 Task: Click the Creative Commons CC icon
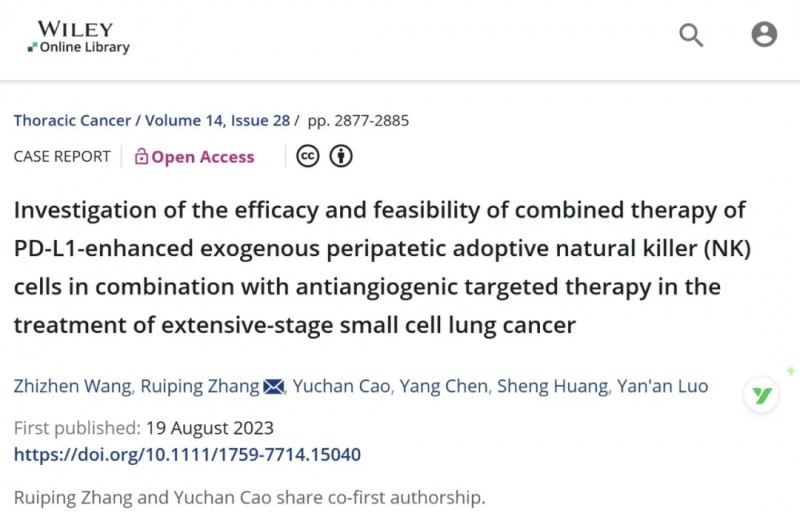tap(307, 157)
